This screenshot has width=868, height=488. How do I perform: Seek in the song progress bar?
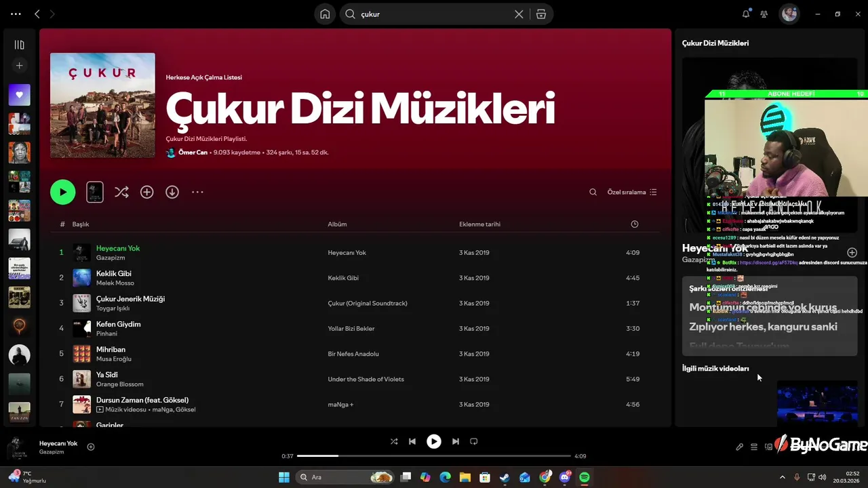pyautogui.click(x=434, y=456)
